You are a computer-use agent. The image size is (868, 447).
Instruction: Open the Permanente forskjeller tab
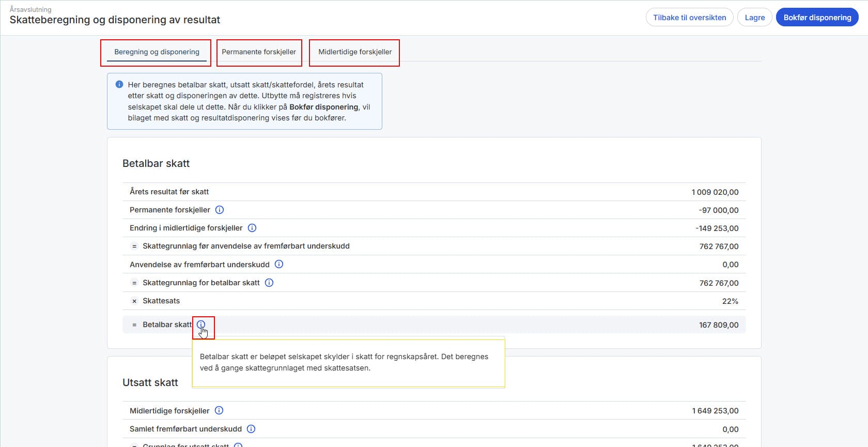tap(259, 52)
